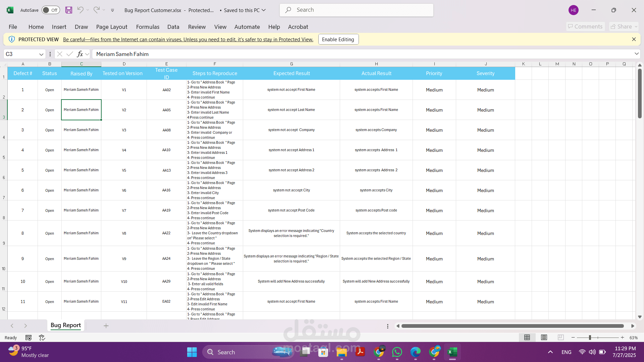Click the Save icon in title bar
The image size is (644, 362).
pyautogui.click(x=69, y=10)
